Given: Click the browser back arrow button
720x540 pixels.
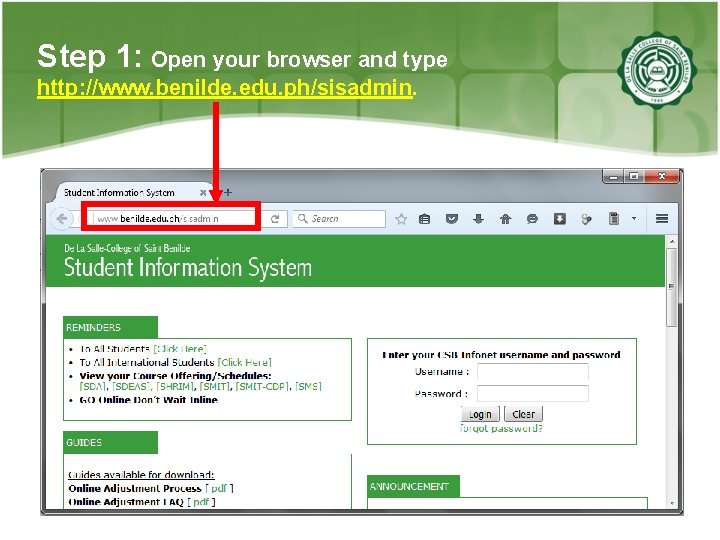Looking at the screenshot, I should click(x=62, y=219).
